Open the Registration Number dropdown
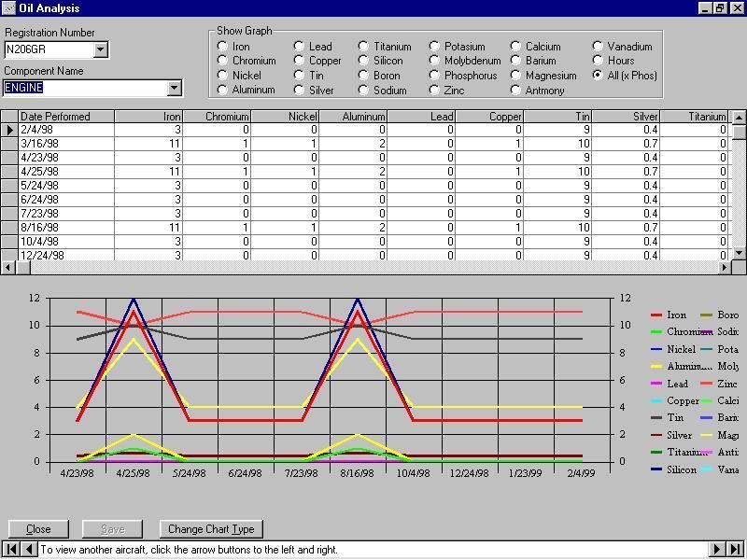The image size is (747, 560). pos(101,49)
